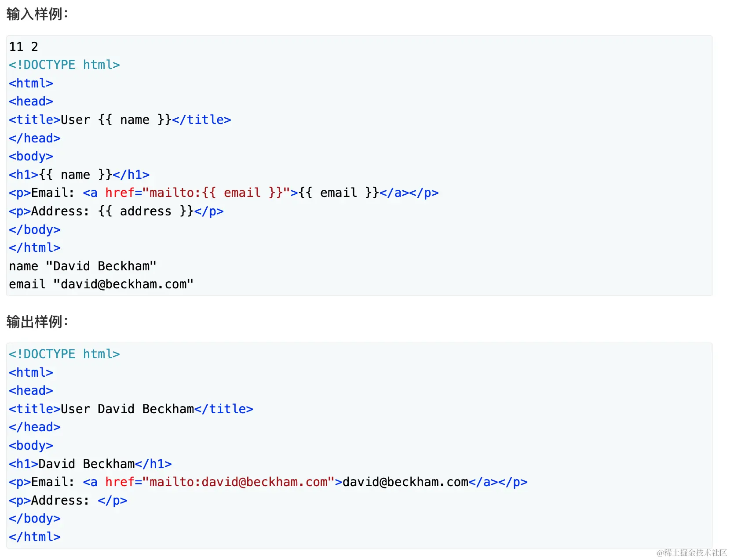This screenshot has height=560, width=730.
Task: Click the '<head>' line in the output sample
Action: click(31, 390)
